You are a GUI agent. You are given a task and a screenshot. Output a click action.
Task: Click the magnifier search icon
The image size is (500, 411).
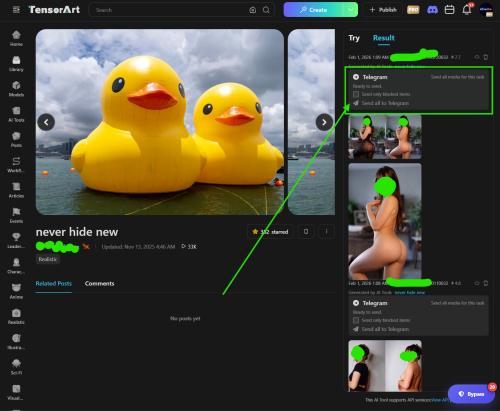click(x=266, y=10)
